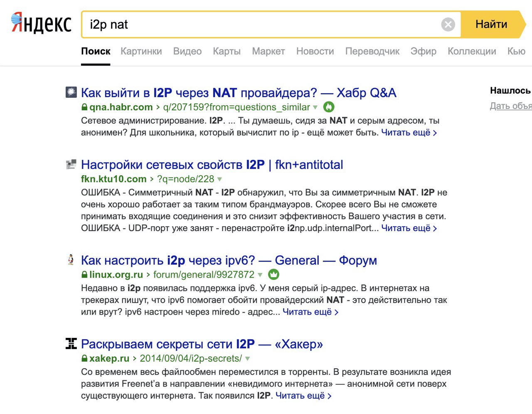Open the Эфир tab
The width and height of the screenshot is (532, 414).
(424, 51)
